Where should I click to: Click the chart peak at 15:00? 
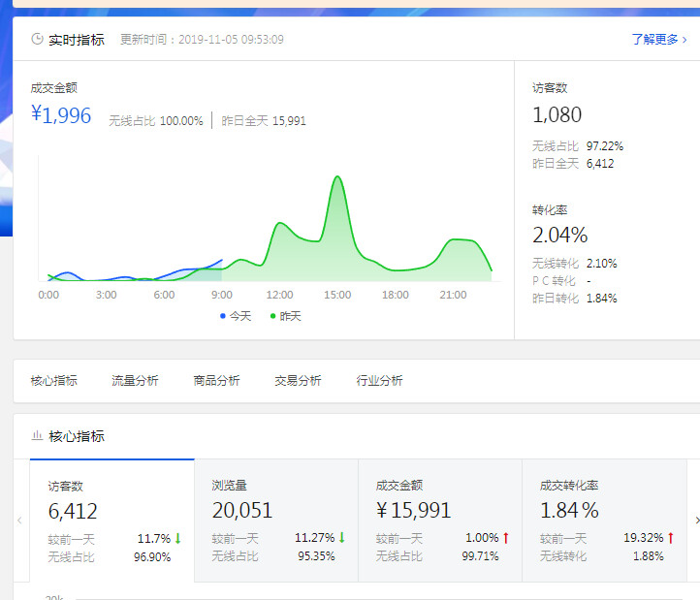click(x=337, y=177)
